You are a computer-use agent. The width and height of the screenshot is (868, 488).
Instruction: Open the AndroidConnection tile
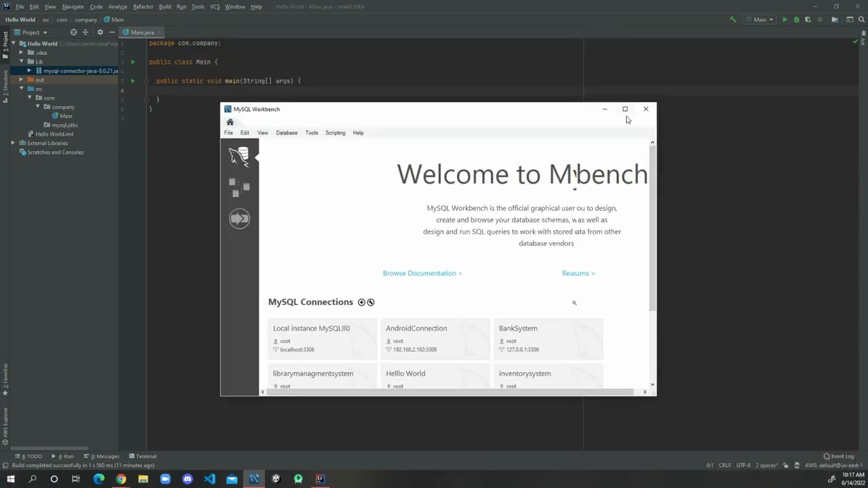click(x=435, y=339)
